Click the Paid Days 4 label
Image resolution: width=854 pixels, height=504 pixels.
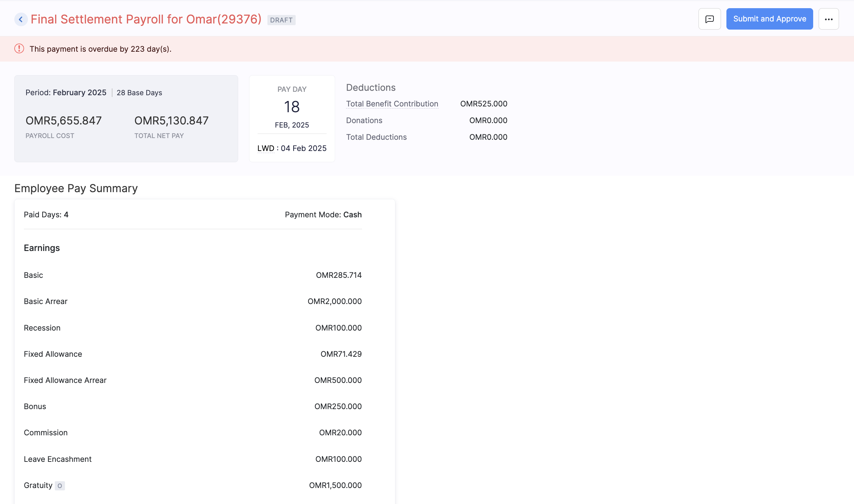[x=46, y=215]
